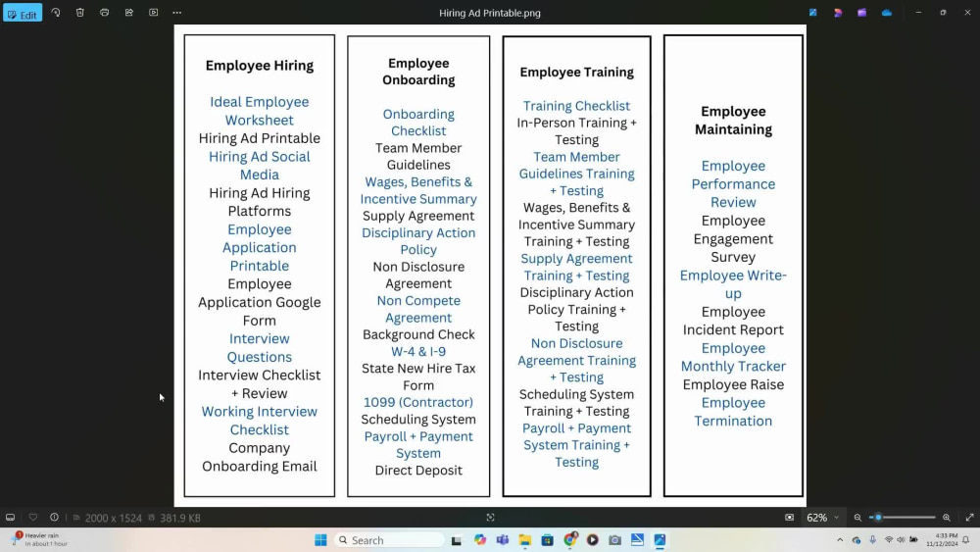Open File Explorer from the taskbar
This screenshot has width=980, height=552.
pos(524,540)
